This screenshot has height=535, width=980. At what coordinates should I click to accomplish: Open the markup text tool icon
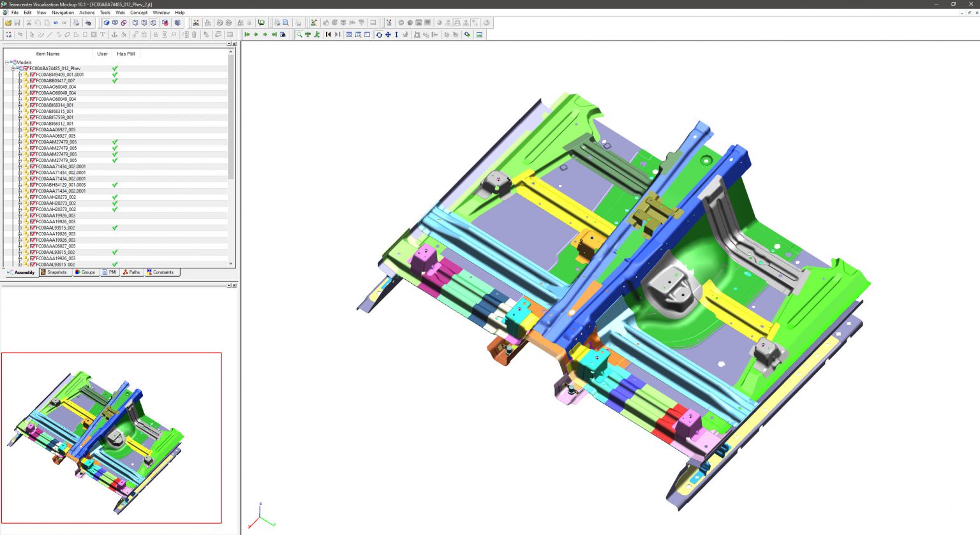[103, 35]
